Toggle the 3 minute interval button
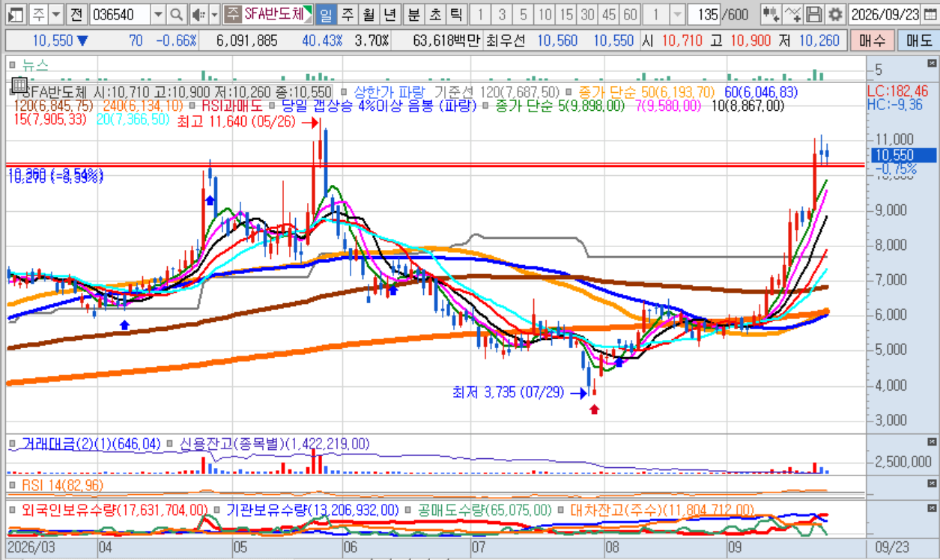 (x=501, y=14)
